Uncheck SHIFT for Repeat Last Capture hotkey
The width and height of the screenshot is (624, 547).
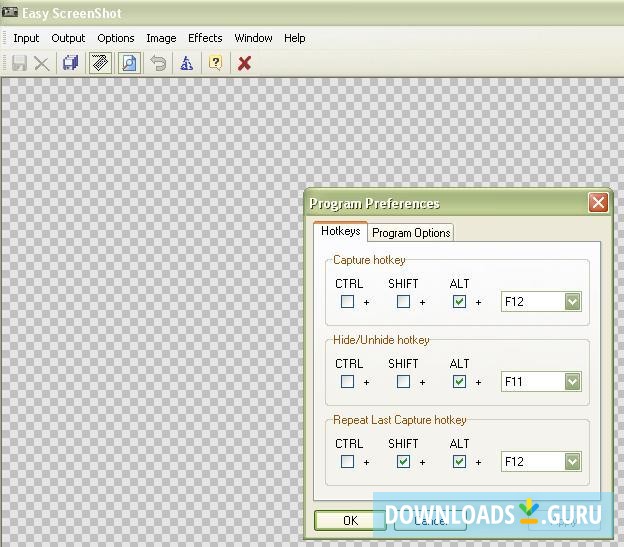[404, 461]
